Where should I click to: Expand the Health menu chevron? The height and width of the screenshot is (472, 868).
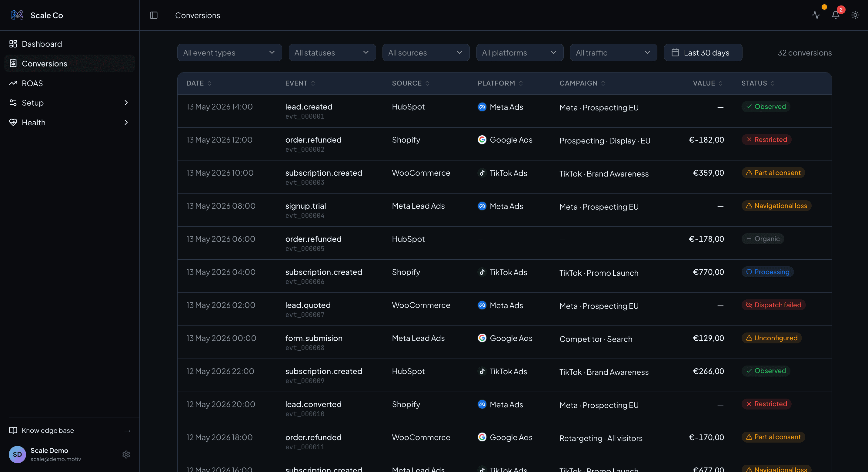tap(126, 122)
